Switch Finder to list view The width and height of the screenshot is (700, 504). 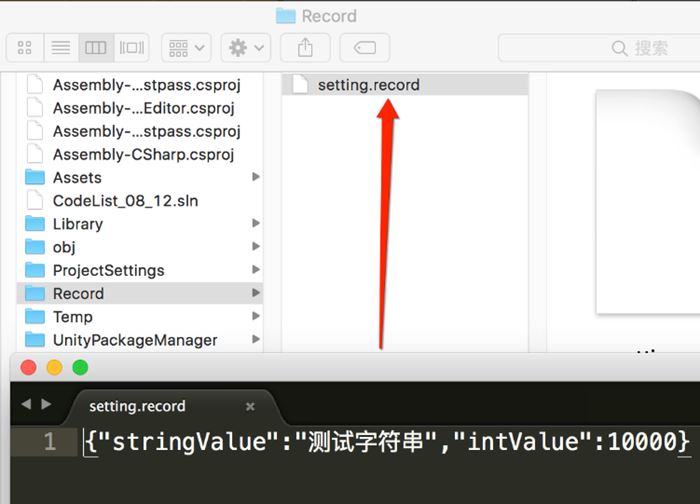pyautogui.click(x=60, y=47)
